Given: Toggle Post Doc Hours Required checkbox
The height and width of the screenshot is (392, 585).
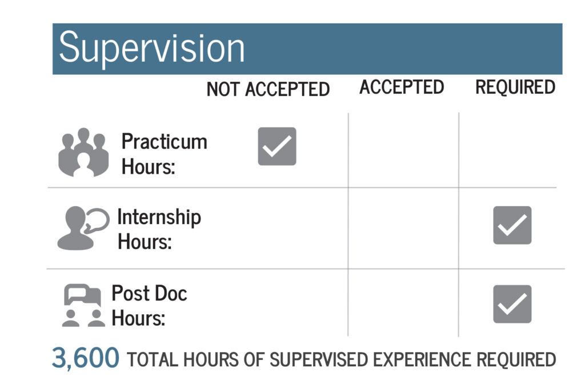Looking at the screenshot, I should 512,304.
